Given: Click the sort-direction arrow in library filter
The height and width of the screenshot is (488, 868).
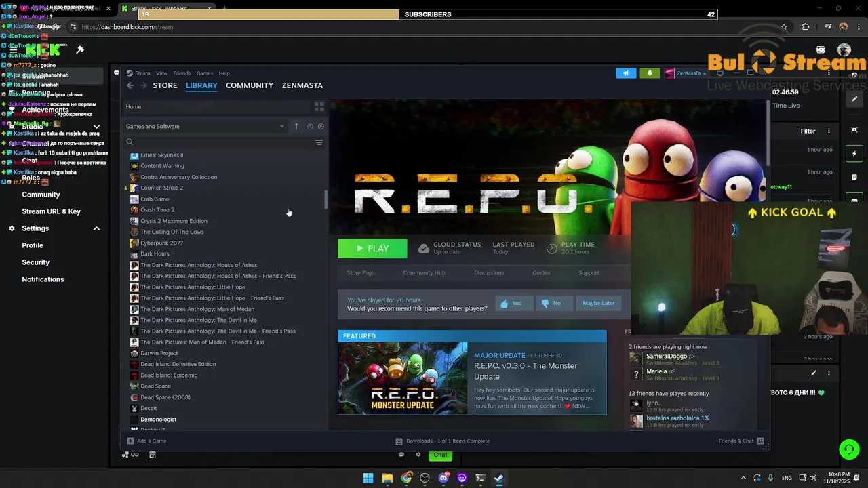Looking at the screenshot, I should tap(296, 126).
